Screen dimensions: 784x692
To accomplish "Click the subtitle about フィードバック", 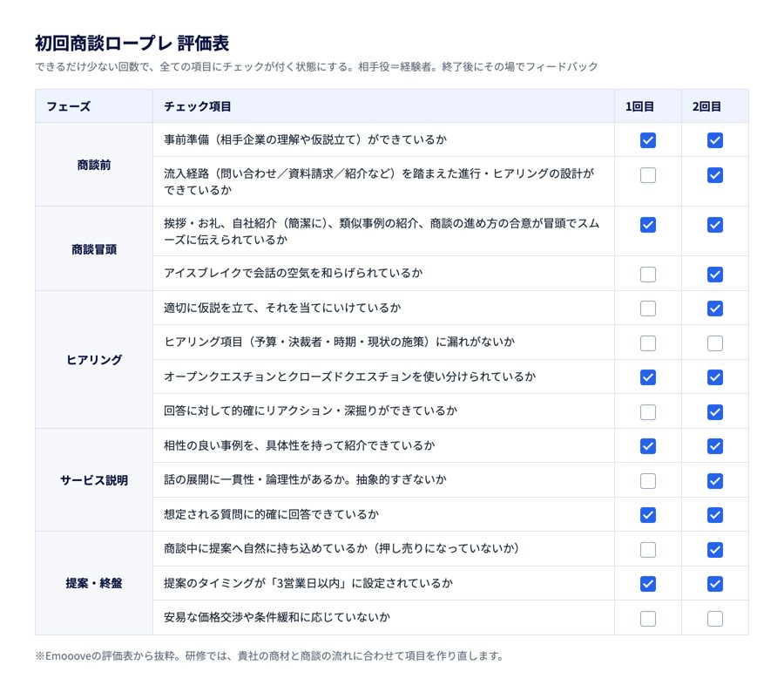I will [316, 66].
